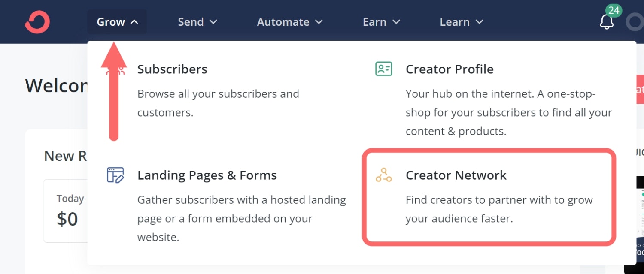Screen dimensions: 644x274
Task: Click the Landing Pages & Forms icon
Action: pos(115,175)
